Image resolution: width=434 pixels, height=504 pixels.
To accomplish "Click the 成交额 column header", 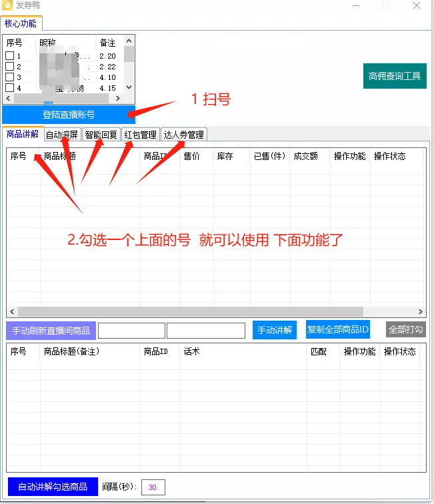I will point(306,156).
